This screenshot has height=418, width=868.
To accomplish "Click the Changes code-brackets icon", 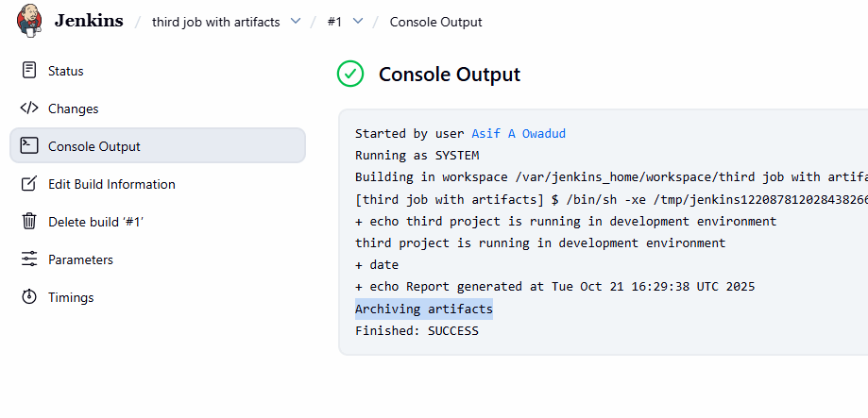I will coord(29,109).
